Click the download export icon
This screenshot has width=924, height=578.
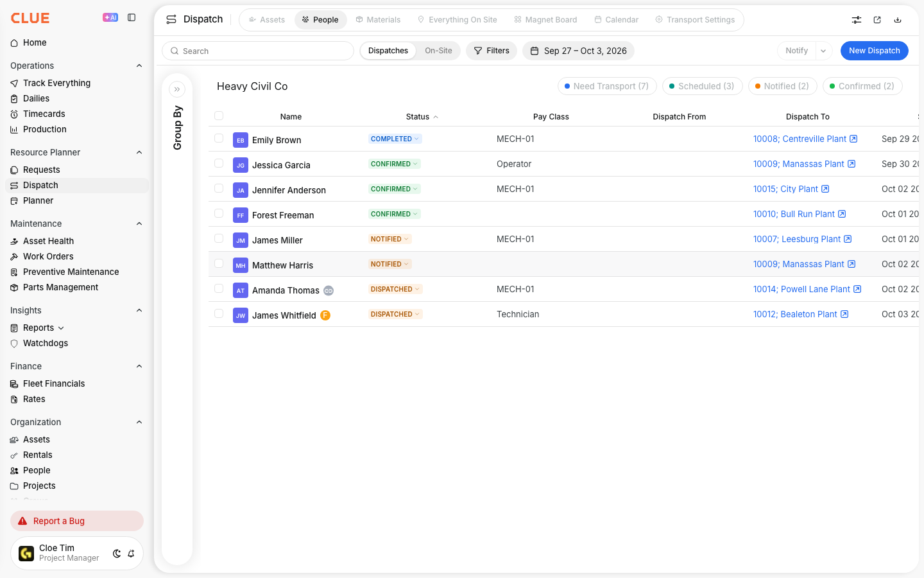[x=898, y=20]
